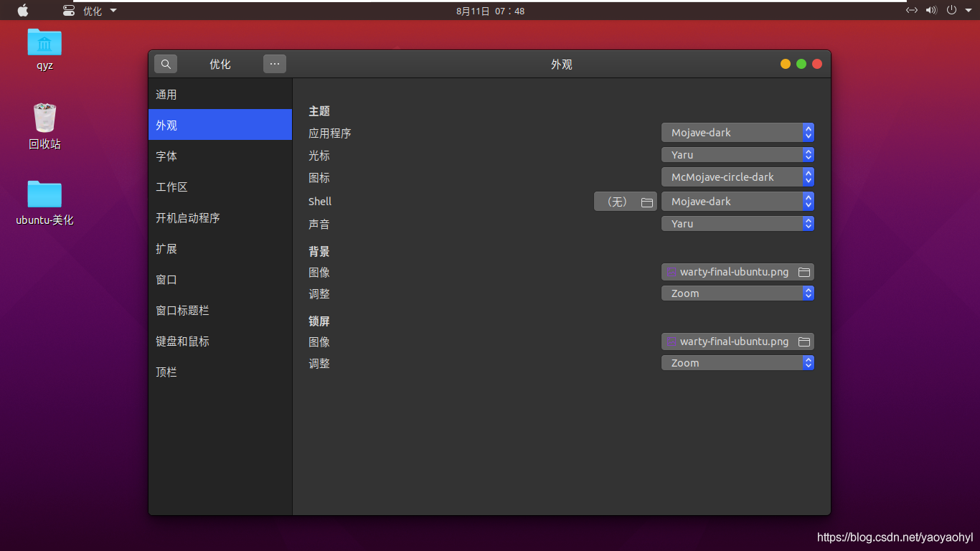Open the network status icon in system tray
This screenshot has width=980, height=551.
coord(911,10)
